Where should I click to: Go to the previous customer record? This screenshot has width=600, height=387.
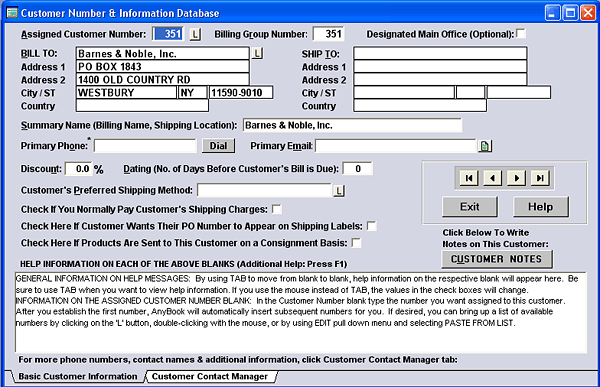[x=492, y=178]
